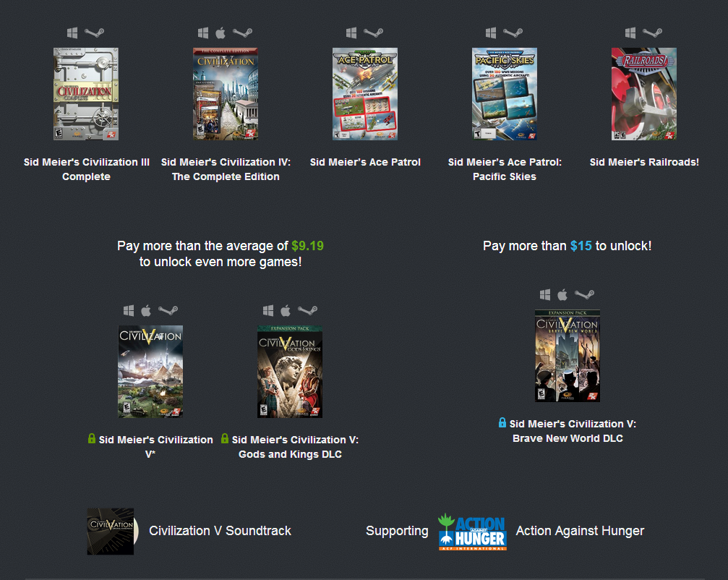Click Windows icon above Brave New World cover

[x=545, y=294]
